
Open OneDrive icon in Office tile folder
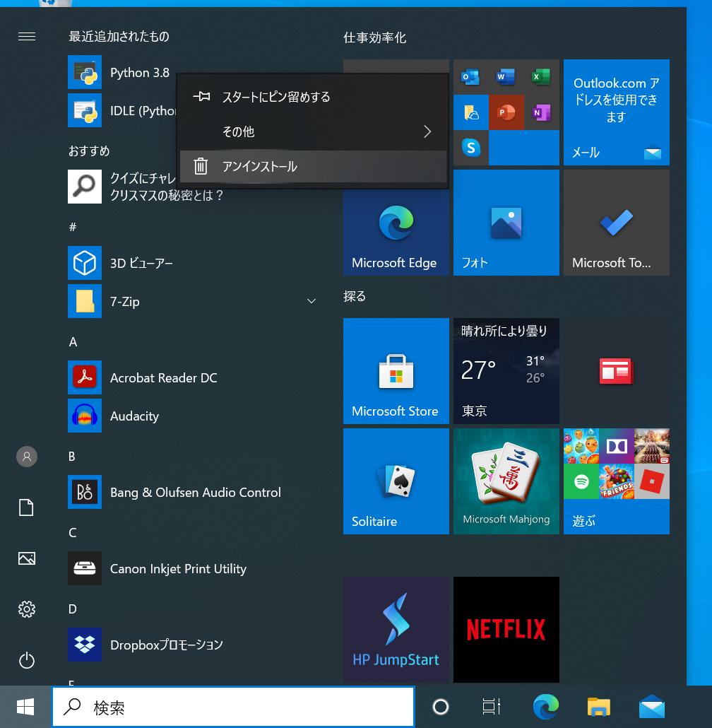tap(471, 112)
